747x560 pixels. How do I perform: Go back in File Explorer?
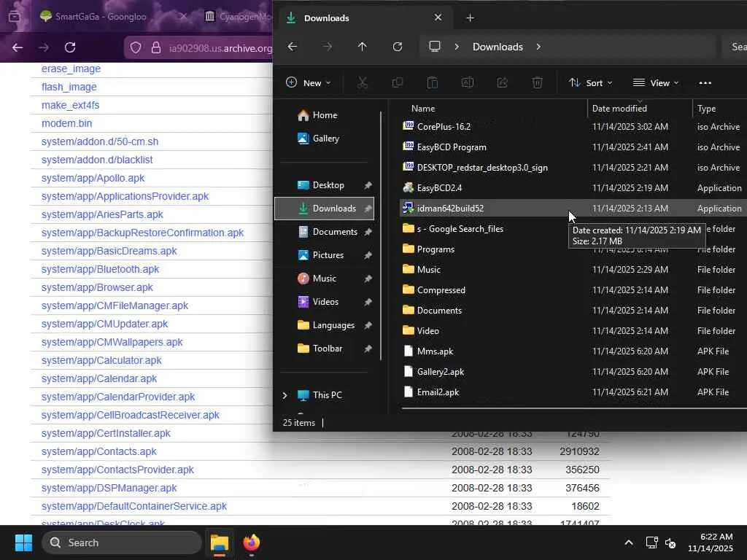click(x=293, y=47)
